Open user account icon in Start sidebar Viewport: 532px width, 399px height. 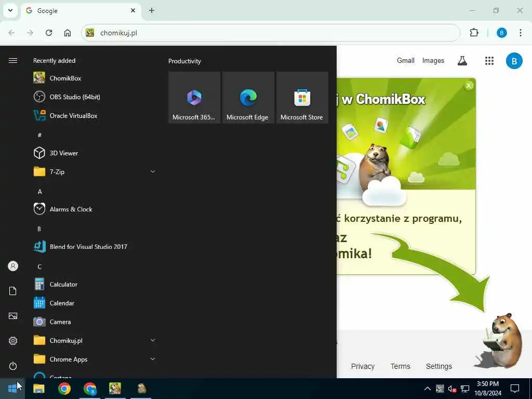(13, 266)
